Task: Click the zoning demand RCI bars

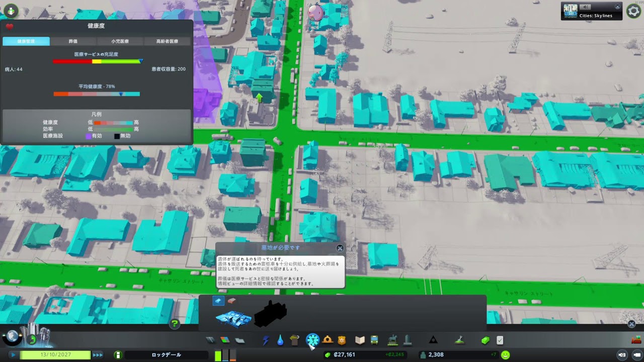Action: pos(225,355)
